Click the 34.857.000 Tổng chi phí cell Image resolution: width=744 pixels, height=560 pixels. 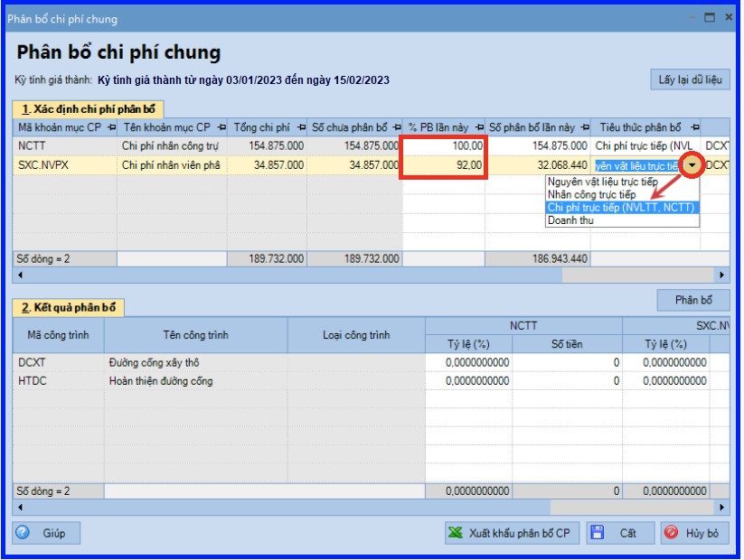[x=268, y=165]
